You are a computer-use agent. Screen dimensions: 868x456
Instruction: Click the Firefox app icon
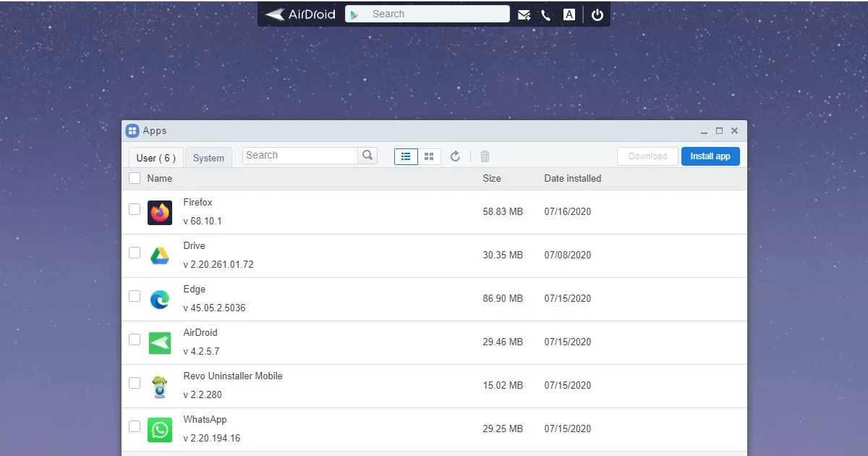click(160, 213)
